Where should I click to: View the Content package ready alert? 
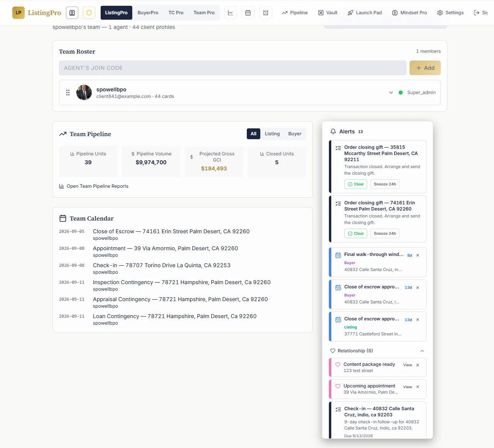tap(408, 365)
